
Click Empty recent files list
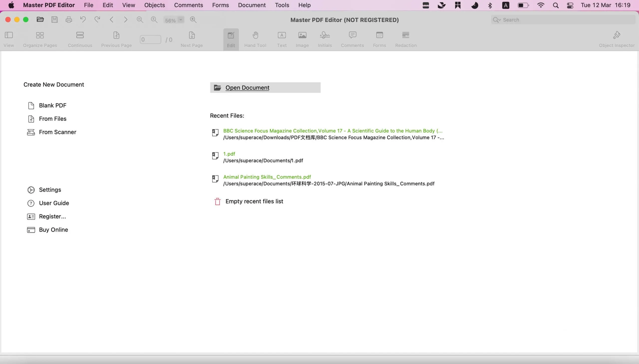tap(254, 201)
